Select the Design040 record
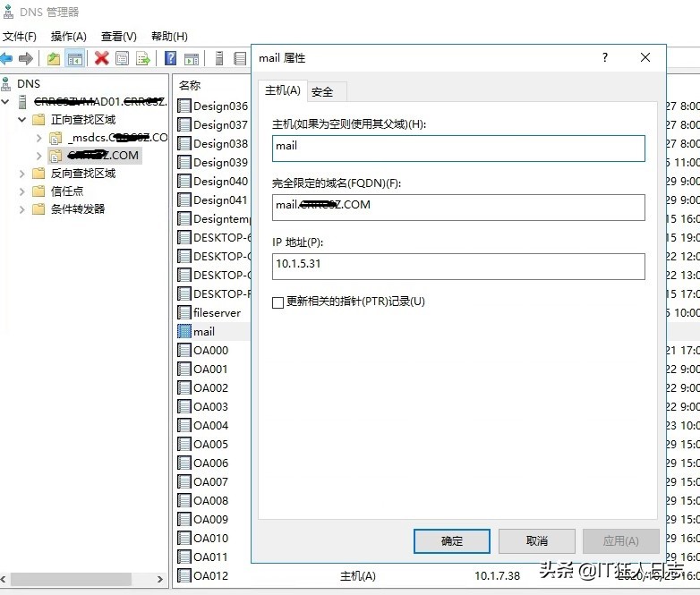 (212, 182)
